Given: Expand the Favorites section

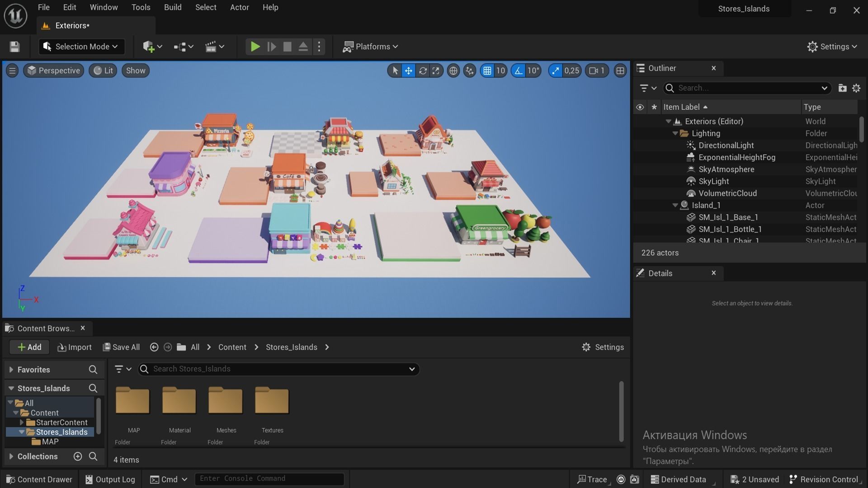Looking at the screenshot, I should point(11,370).
